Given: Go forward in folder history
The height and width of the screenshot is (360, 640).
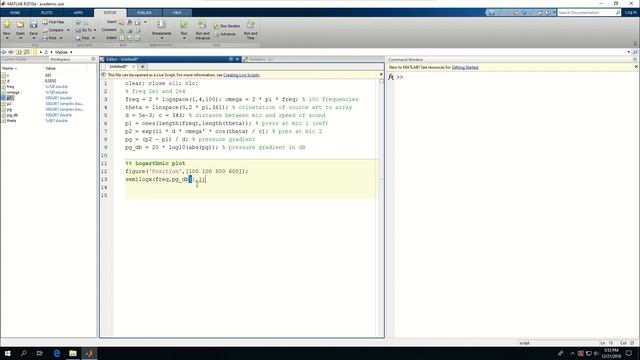Looking at the screenshot, I should click(x=11, y=52).
